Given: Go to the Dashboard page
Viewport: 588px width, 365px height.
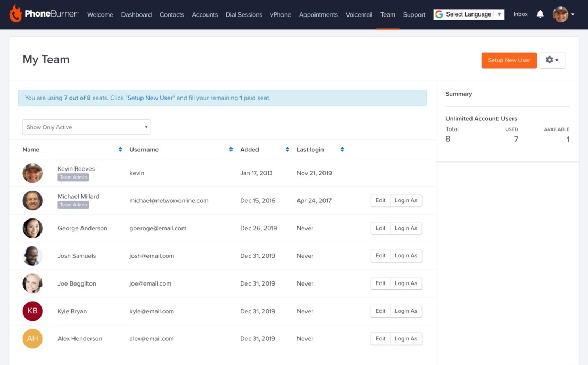Looking at the screenshot, I should click(137, 14).
